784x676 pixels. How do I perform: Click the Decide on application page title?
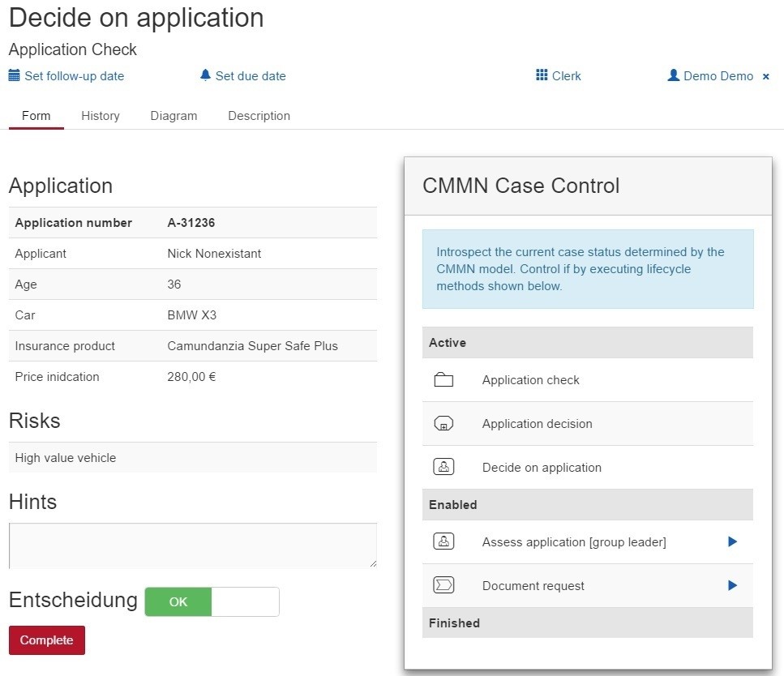(x=136, y=18)
